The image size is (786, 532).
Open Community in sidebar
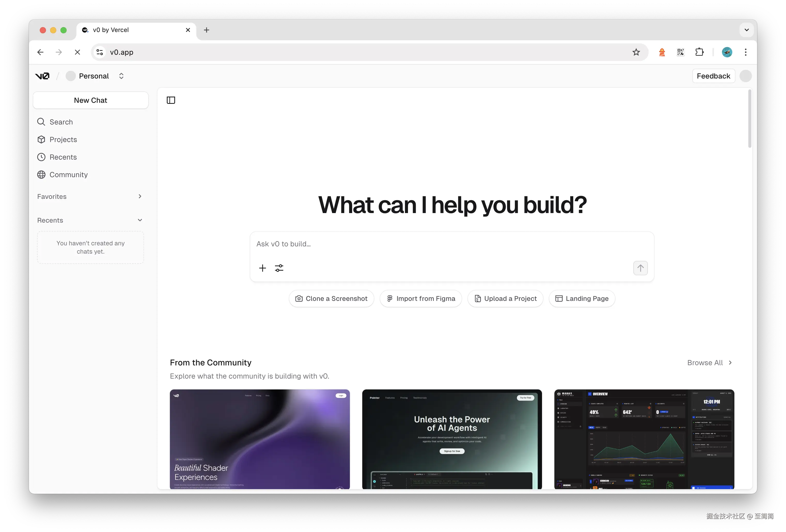[x=68, y=175]
